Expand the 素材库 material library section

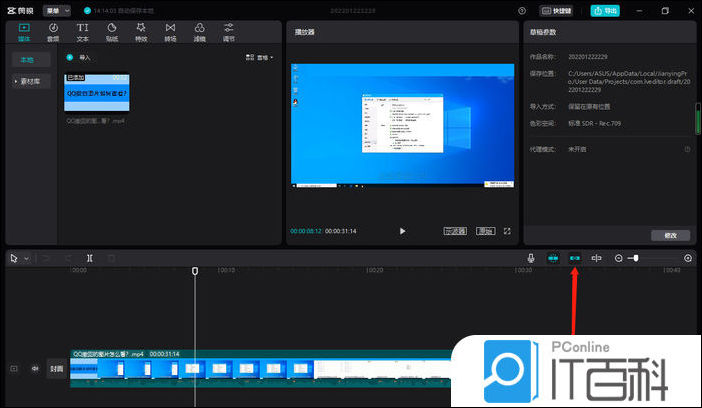click(30, 80)
